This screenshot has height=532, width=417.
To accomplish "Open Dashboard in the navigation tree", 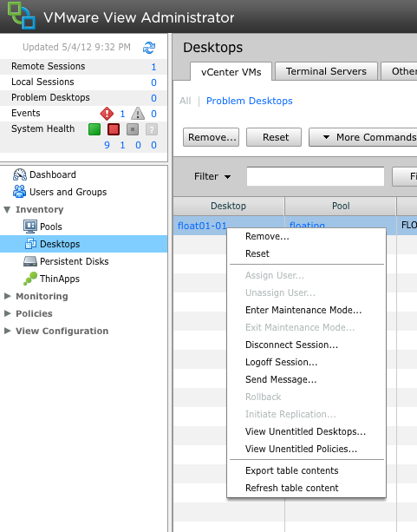I will tap(53, 174).
